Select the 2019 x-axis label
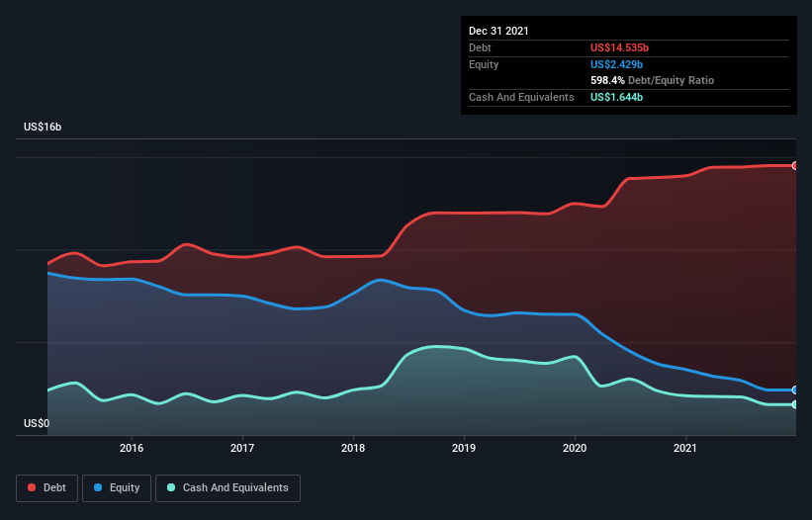This screenshot has width=812, height=520. pyautogui.click(x=464, y=448)
